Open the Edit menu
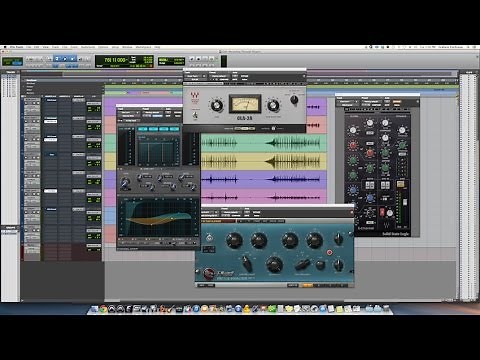This screenshot has height=360, width=480. click(x=37, y=47)
